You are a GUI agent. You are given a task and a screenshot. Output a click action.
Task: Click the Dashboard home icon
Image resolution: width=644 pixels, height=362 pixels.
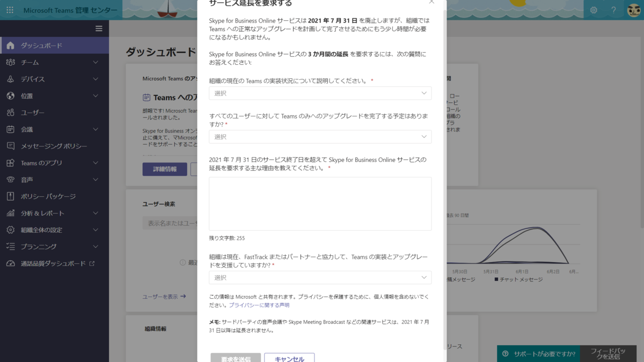[x=10, y=46]
